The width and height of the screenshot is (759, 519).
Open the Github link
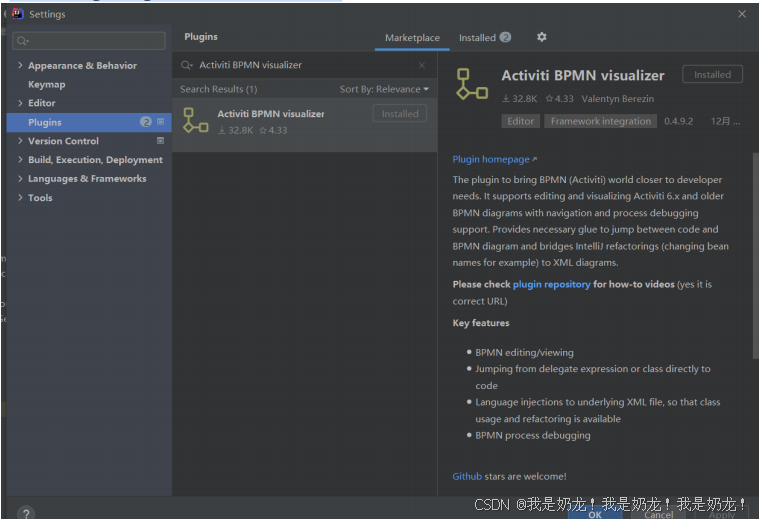tap(467, 476)
